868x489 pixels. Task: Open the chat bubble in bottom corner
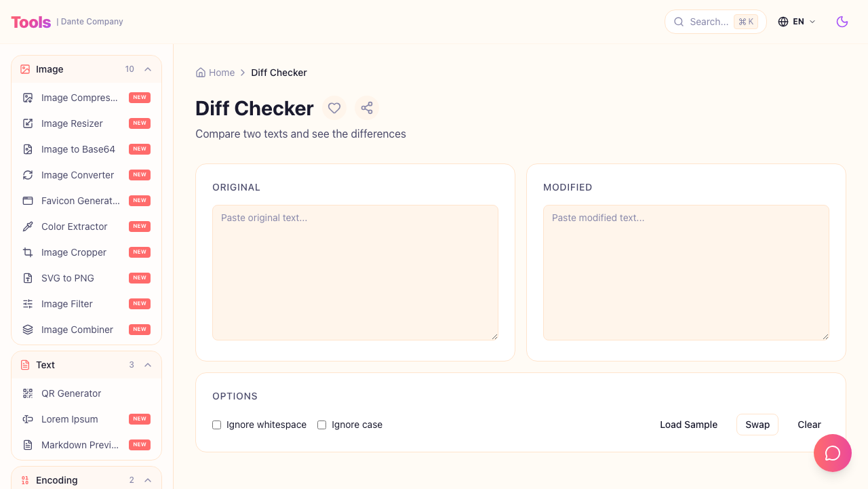pyautogui.click(x=833, y=453)
